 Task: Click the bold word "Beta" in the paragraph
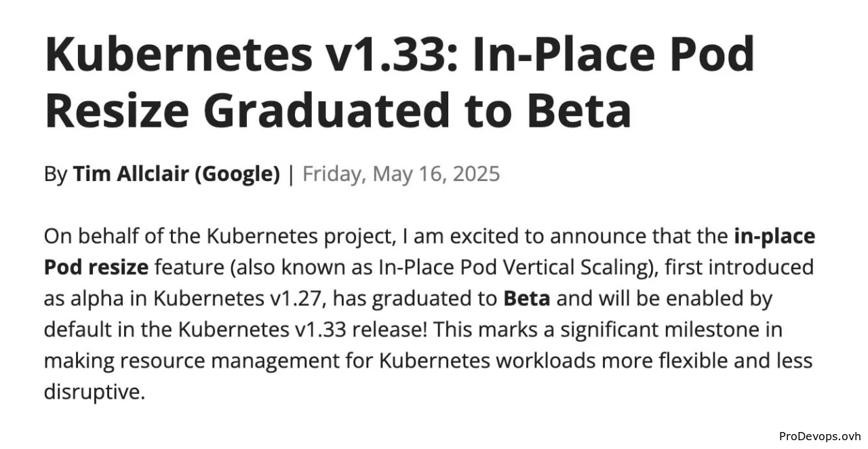[x=527, y=298]
